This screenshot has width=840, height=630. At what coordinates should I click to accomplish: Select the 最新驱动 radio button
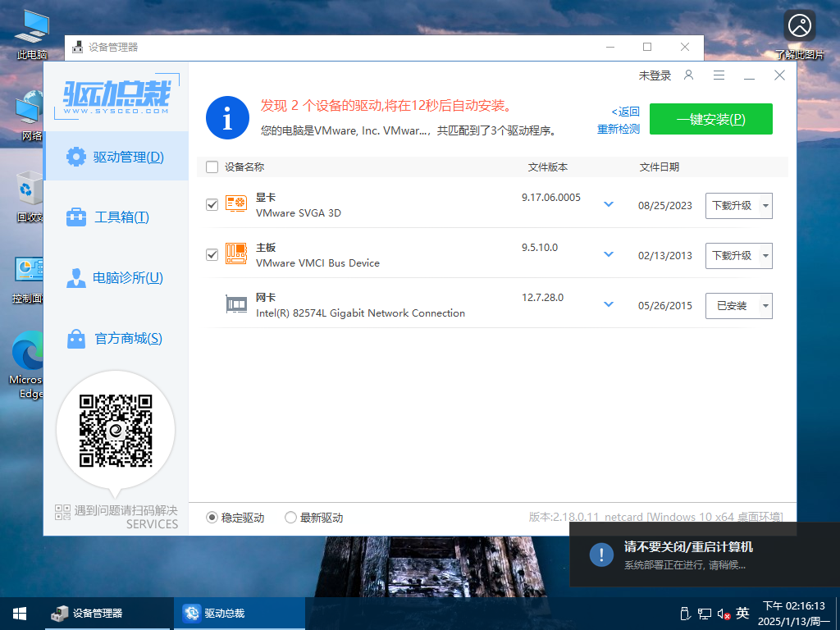pos(291,518)
